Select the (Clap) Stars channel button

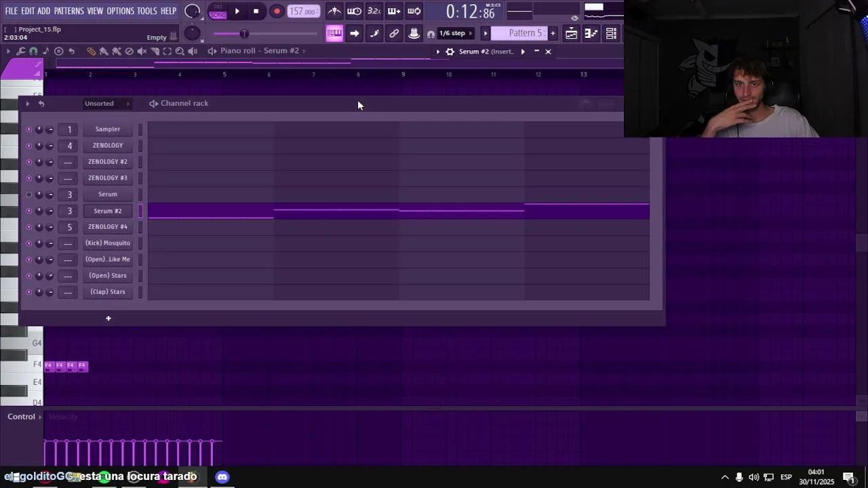[108, 292]
